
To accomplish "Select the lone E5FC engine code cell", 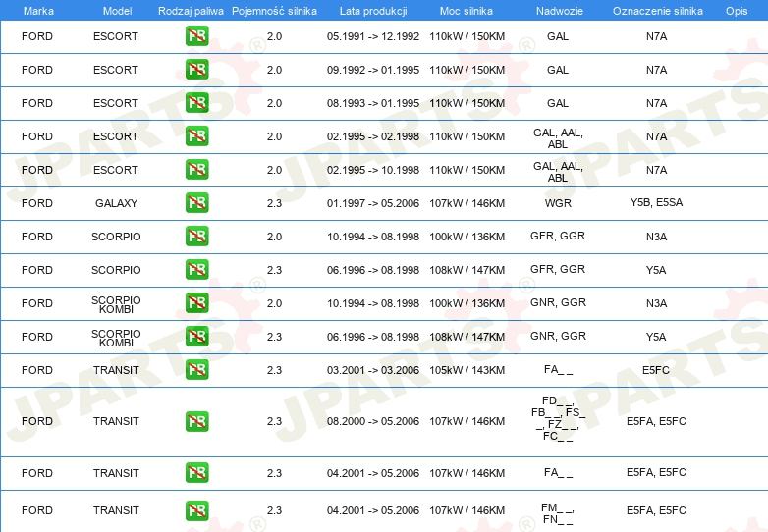I will (x=656, y=370).
